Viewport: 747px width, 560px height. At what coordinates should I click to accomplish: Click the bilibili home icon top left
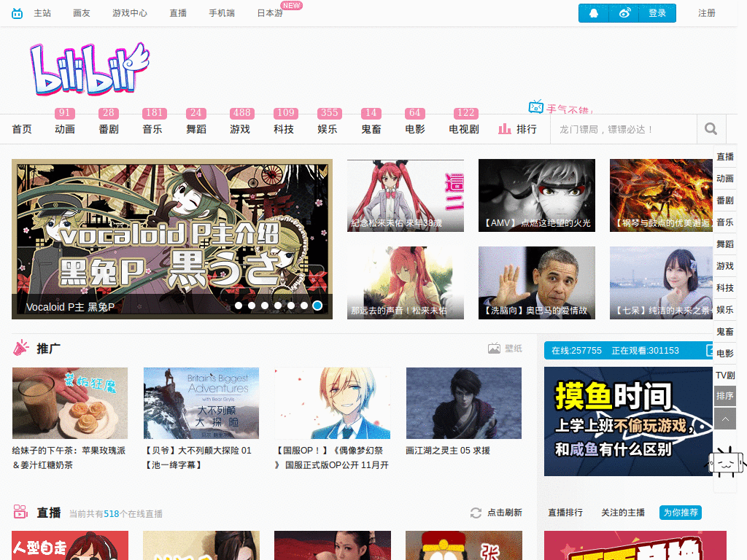coord(16,12)
